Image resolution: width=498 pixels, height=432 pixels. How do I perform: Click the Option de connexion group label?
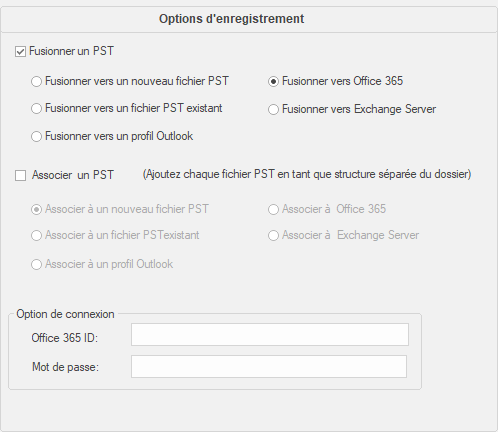click(65, 314)
